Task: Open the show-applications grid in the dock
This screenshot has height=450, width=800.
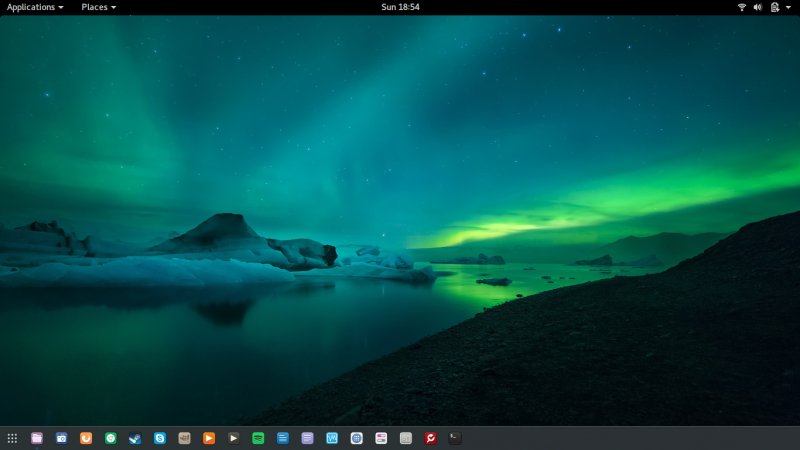Action: pos(12,438)
